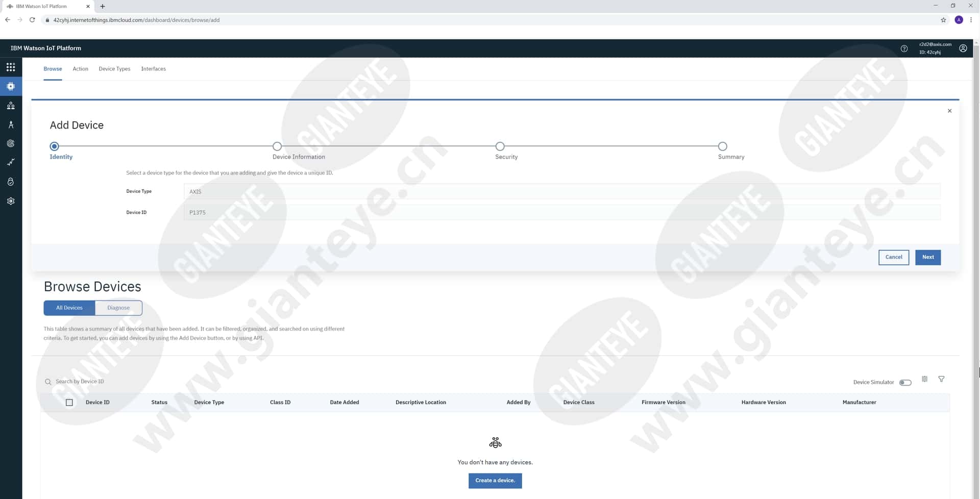The width and height of the screenshot is (980, 499).
Task: Sort by Status column header
Action: [x=159, y=403]
